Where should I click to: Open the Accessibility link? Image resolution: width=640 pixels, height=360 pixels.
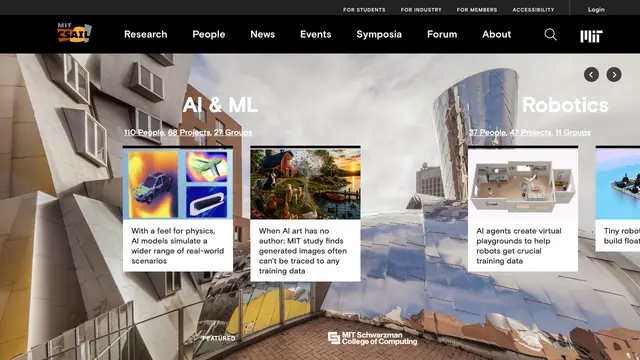[533, 10]
